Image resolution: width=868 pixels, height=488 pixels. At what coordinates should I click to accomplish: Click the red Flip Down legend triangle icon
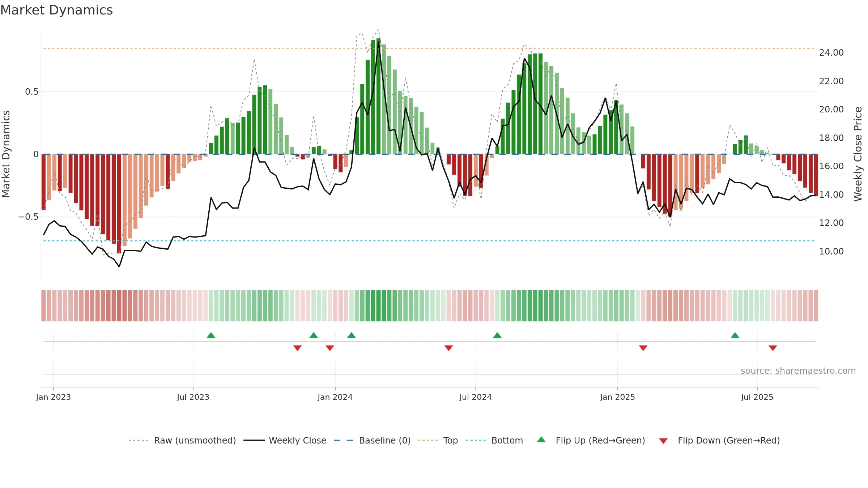(x=663, y=441)
